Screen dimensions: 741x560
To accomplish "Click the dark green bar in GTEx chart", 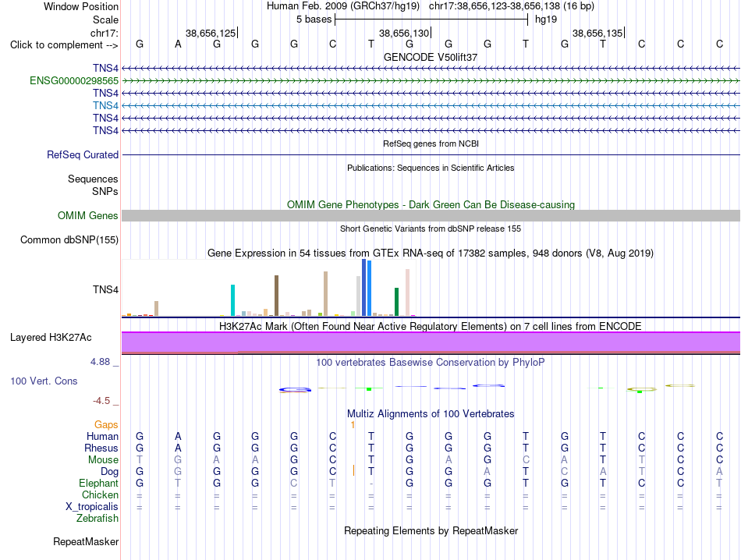I will point(396,302).
